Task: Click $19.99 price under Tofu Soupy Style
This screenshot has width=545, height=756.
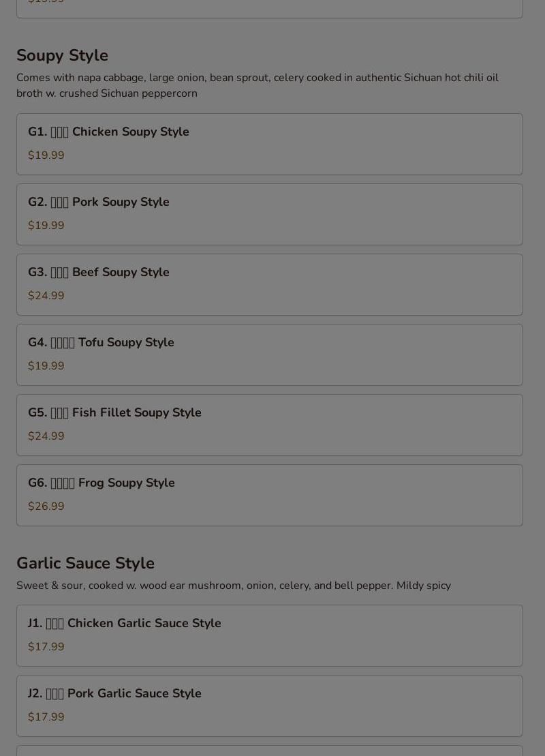Action: pos(46,366)
